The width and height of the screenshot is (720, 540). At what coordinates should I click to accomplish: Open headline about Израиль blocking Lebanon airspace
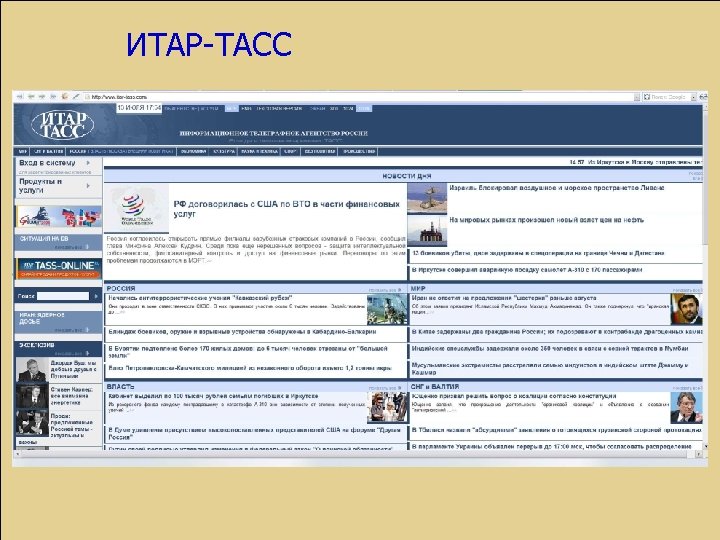[557, 188]
